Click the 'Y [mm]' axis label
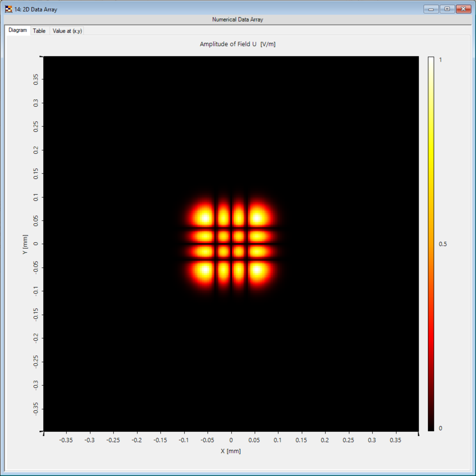Viewport: 476px width, 476px height. pos(25,244)
